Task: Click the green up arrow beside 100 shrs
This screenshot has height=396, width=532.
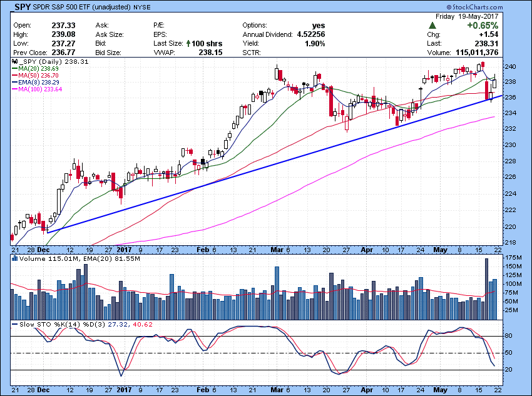Action: click(x=188, y=43)
